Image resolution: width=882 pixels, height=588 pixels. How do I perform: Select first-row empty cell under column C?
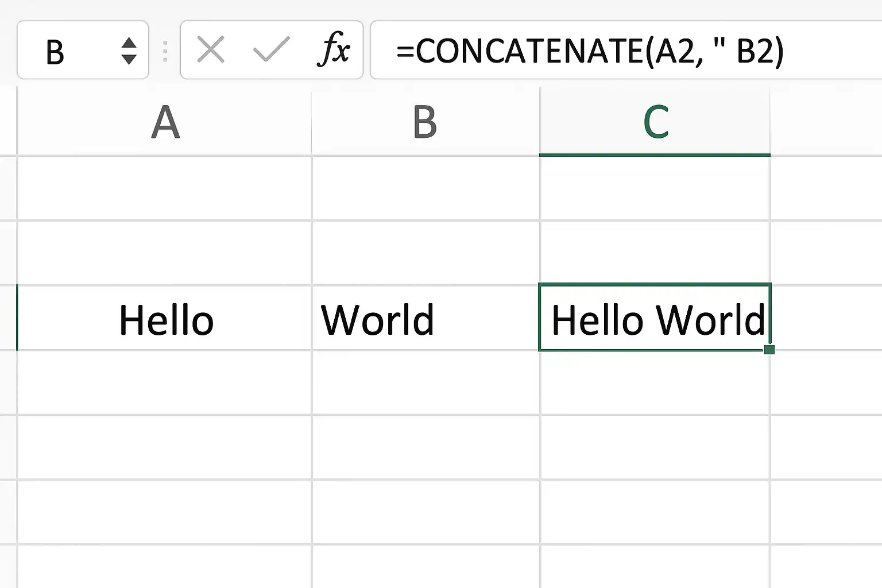coord(655,188)
